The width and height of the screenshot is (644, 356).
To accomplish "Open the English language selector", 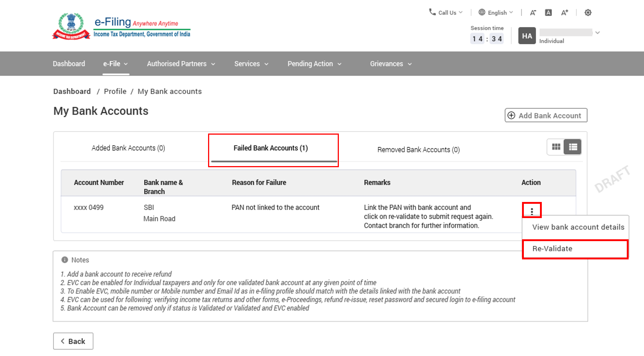I will pyautogui.click(x=496, y=13).
